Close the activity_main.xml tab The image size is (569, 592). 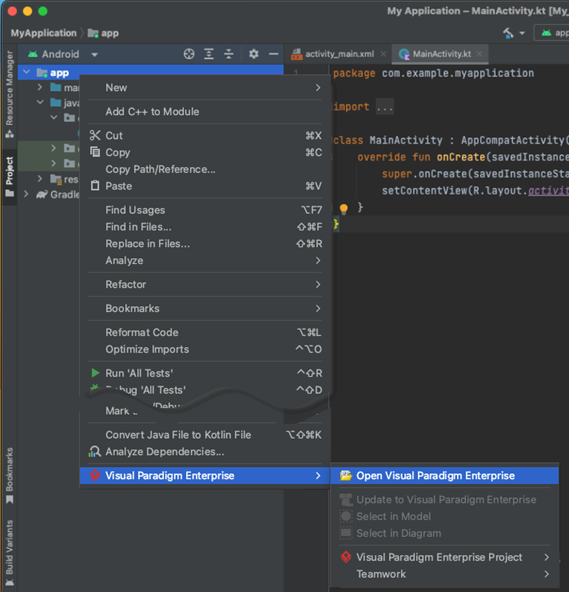tap(383, 54)
